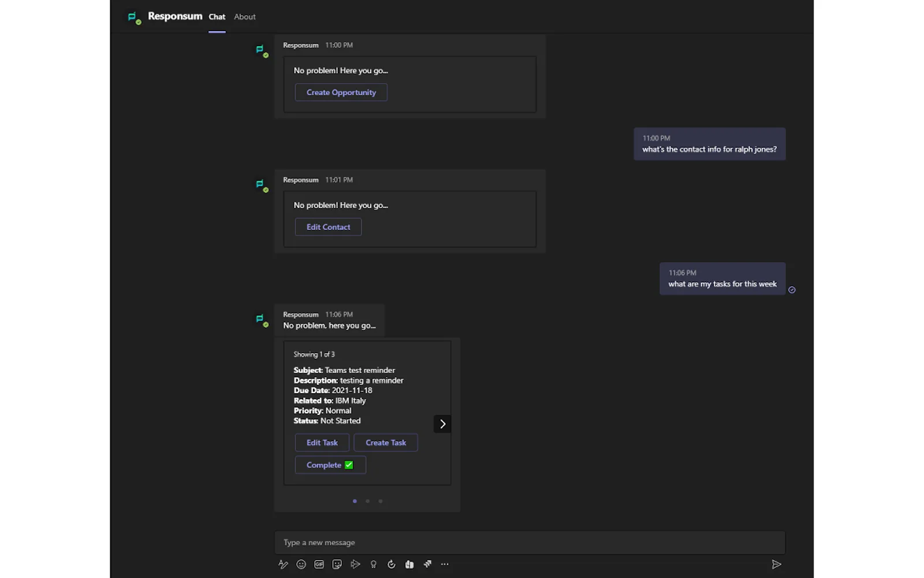Open the Praise badge icon
This screenshot has height=578, width=924.
374,565
